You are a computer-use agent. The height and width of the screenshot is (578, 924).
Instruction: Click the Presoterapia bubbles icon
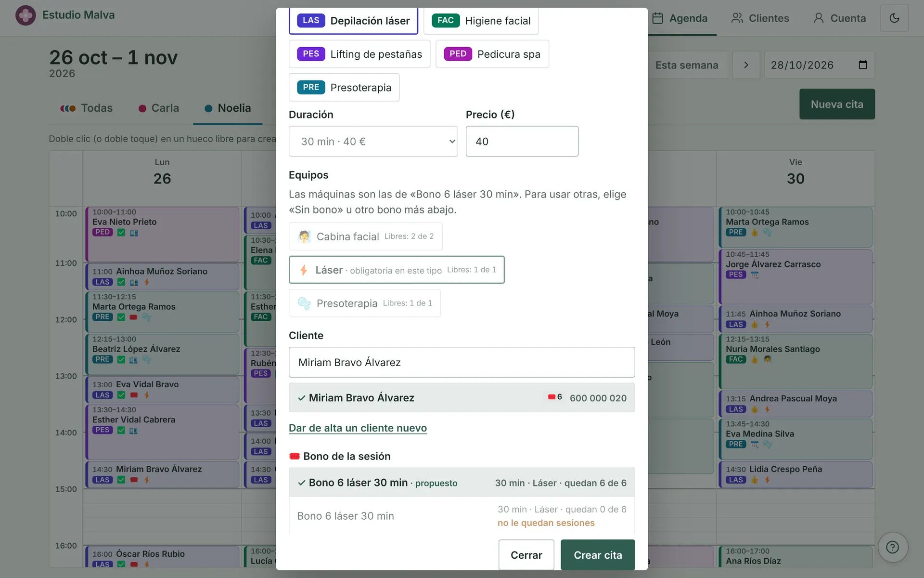[x=304, y=303]
